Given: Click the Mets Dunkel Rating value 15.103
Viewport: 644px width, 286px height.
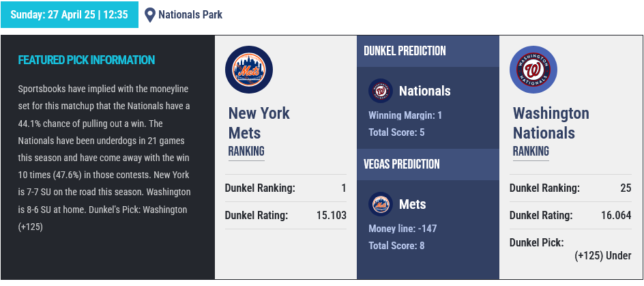Looking at the screenshot, I should (x=332, y=216).
